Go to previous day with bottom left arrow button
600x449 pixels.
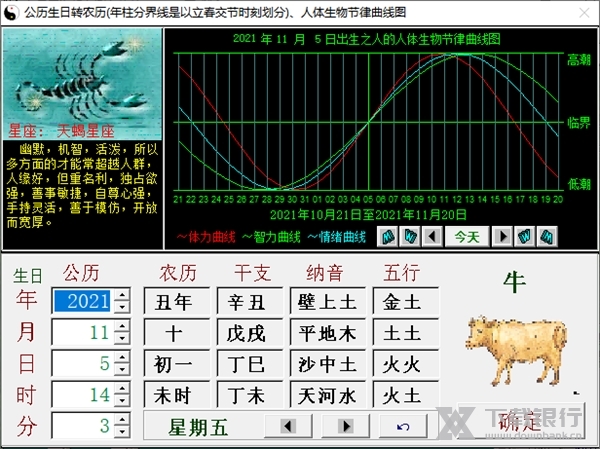click(x=288, y=426)
